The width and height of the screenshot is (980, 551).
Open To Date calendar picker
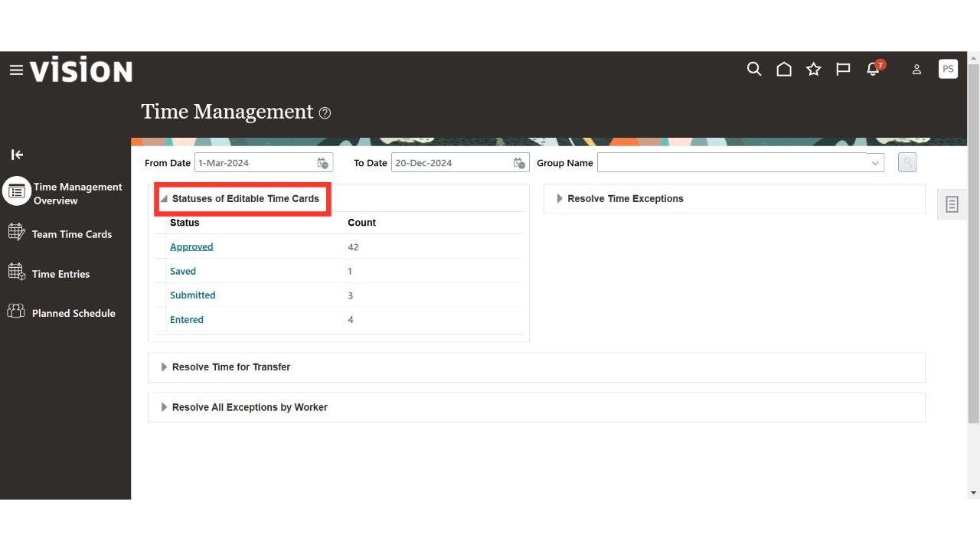(519, 163)
